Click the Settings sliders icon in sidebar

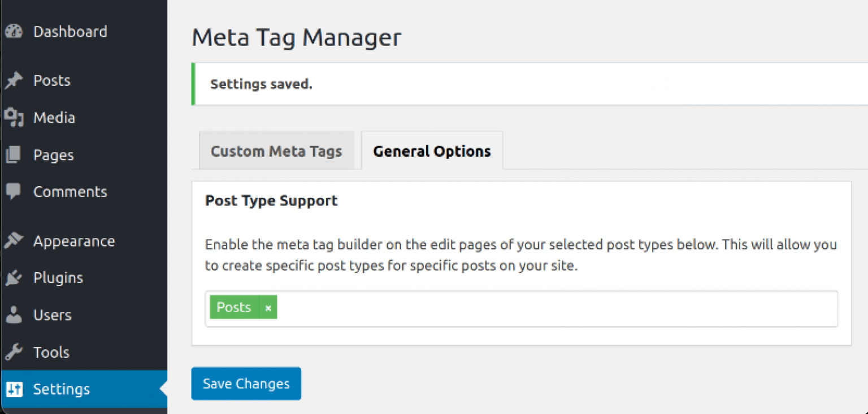click(14, 389)
